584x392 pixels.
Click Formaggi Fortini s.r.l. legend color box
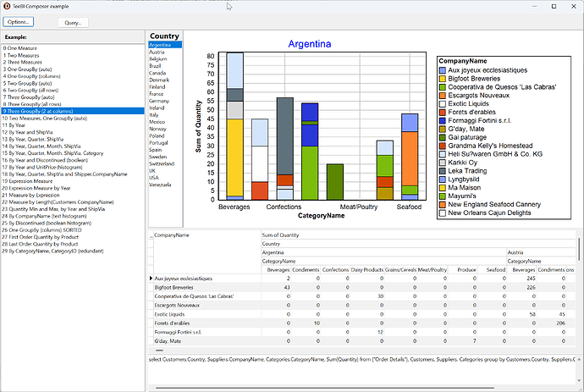pos(443,121)
